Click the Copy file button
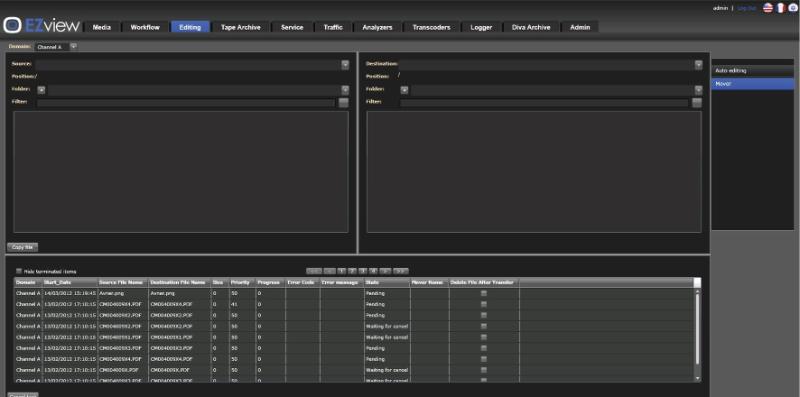Screen dimensions: 800x397 pyautogui.click(x=22, y=247)
